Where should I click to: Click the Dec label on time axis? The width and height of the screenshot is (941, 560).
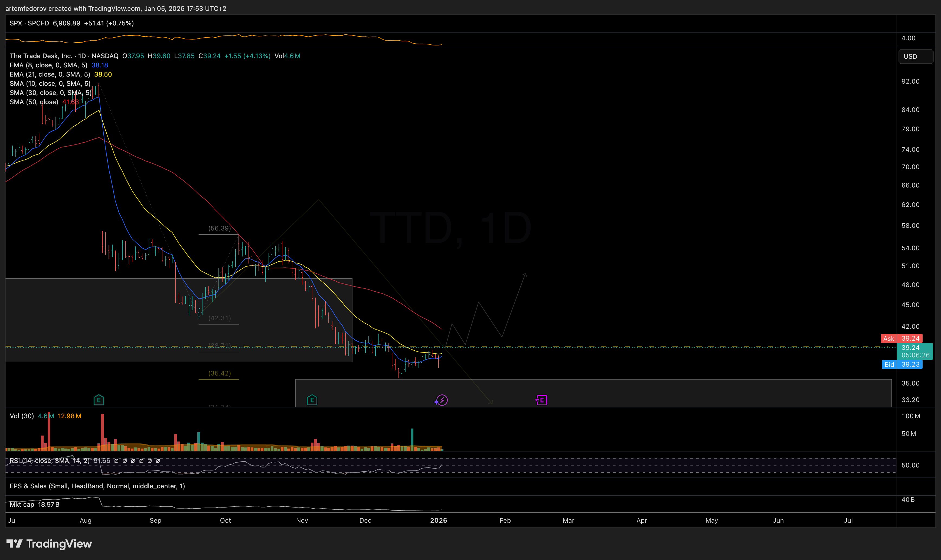tap(365, 521)
